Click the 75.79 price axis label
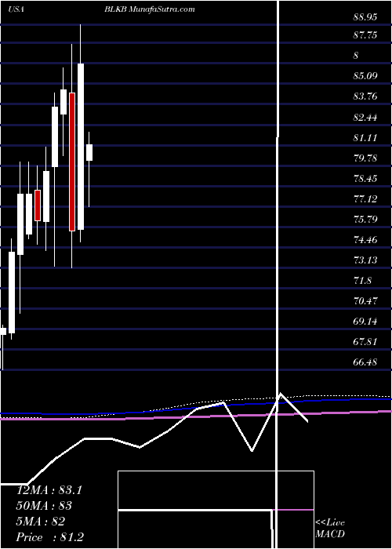 point(365,220)
